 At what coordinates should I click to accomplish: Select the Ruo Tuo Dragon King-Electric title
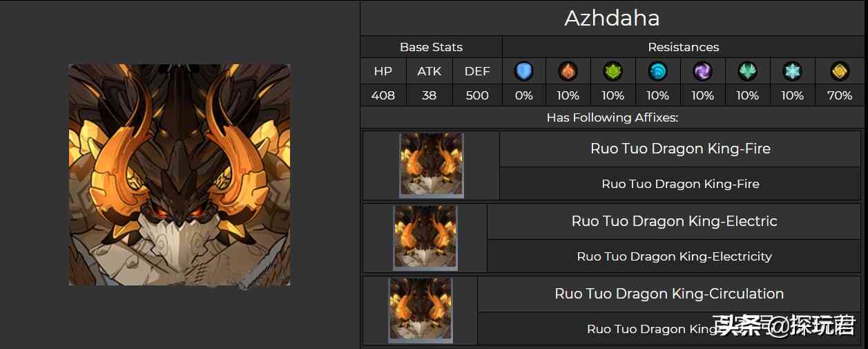tap(674, 221)
